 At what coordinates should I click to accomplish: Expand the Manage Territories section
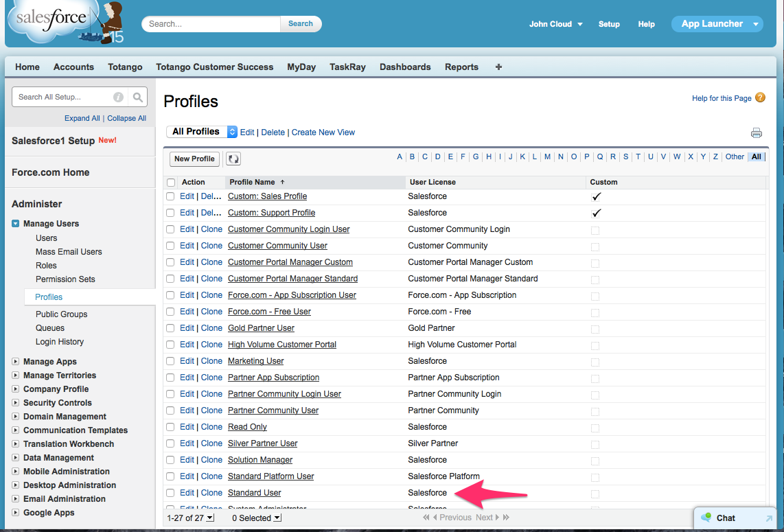click(x=16, y=375)
